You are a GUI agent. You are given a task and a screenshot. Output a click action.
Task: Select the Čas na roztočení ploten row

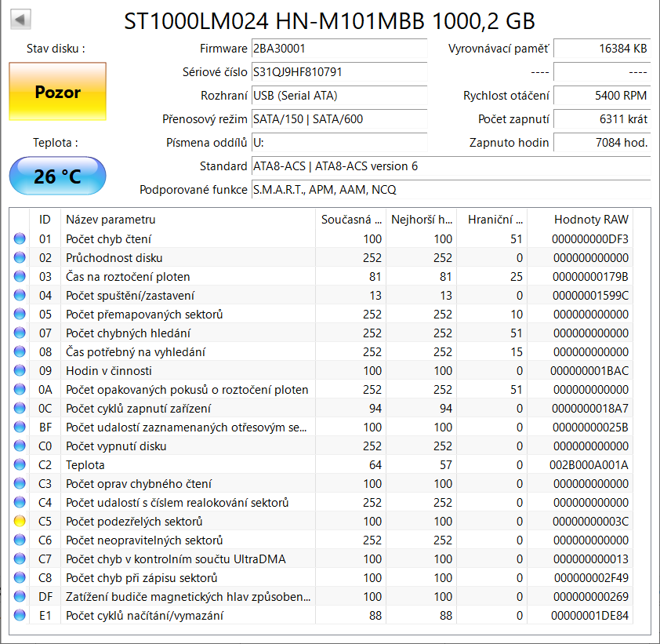(188, 277)
